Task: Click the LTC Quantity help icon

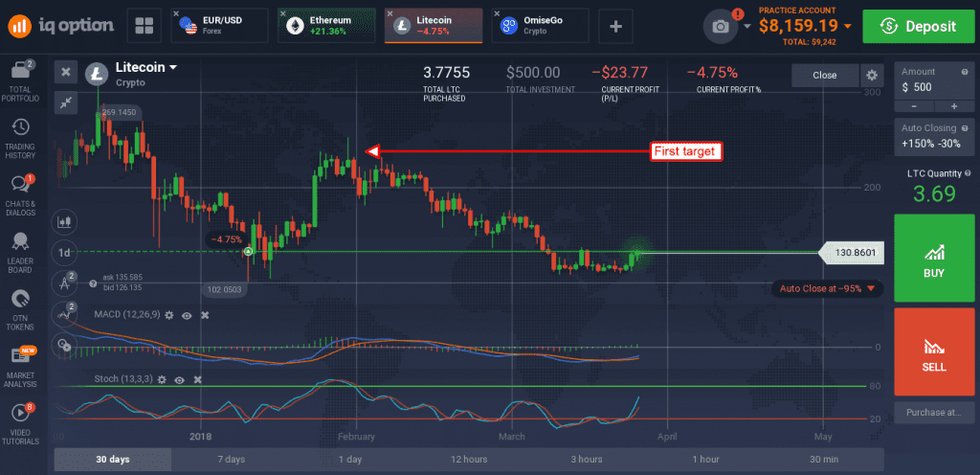Action: click(x=968, y=173)
